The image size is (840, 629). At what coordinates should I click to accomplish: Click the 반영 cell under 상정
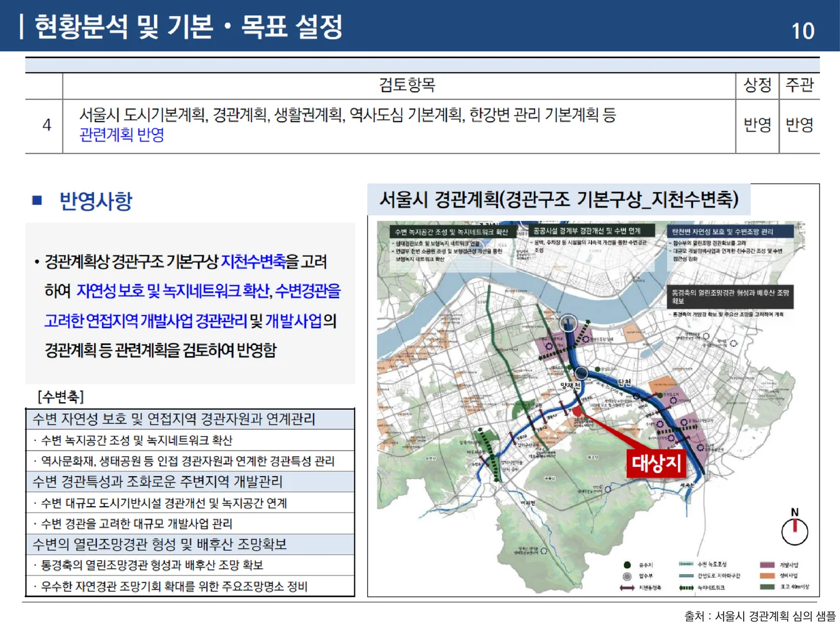(757, 125)
